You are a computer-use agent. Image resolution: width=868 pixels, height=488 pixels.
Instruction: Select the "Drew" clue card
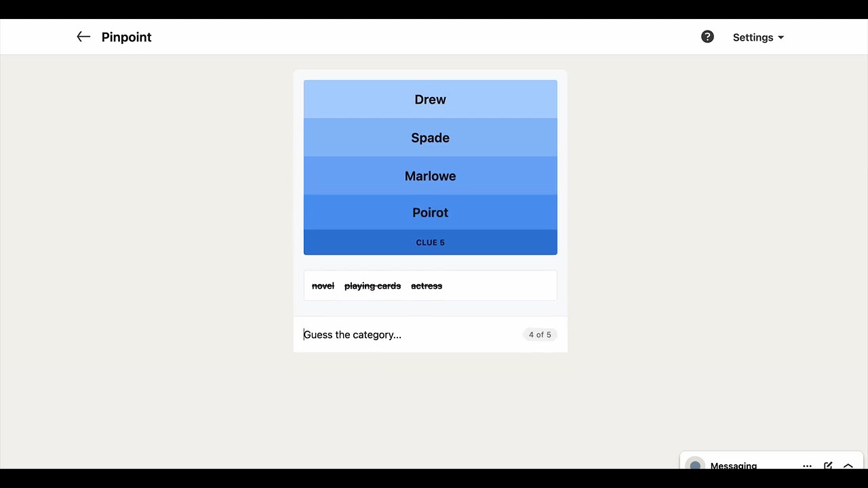pos(430,100)
